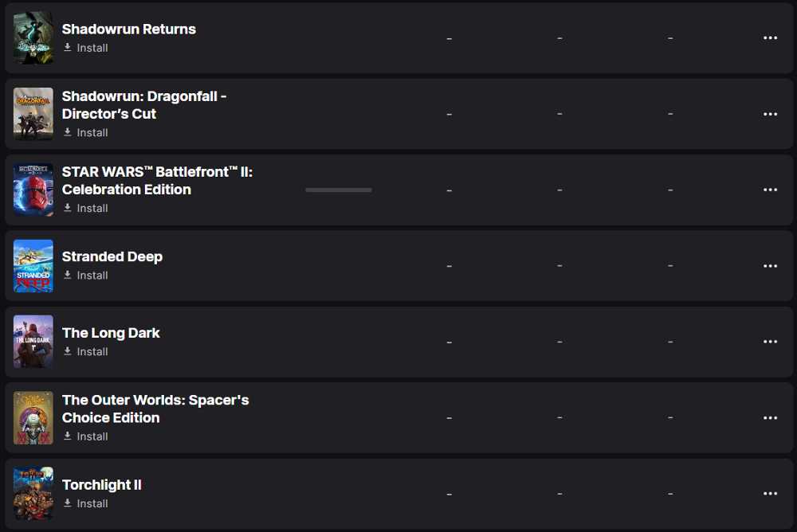Open the Torchlight II title link

point(102,485)
